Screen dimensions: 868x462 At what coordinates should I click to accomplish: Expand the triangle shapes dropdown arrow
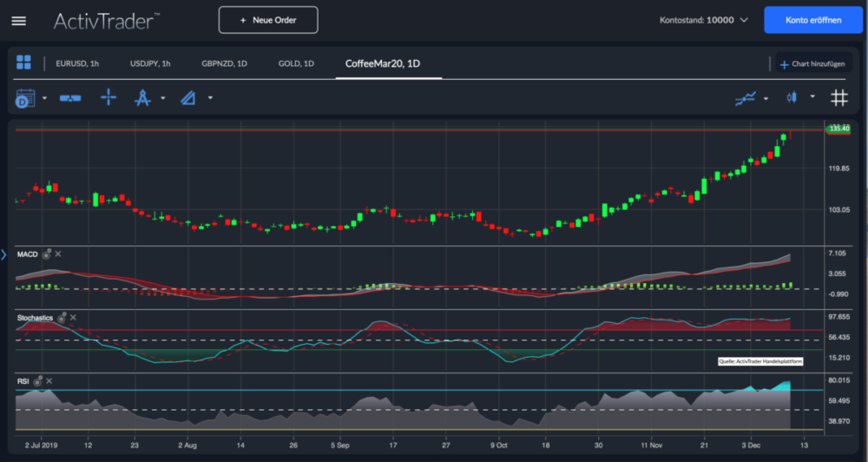click(x=210, y=98)
